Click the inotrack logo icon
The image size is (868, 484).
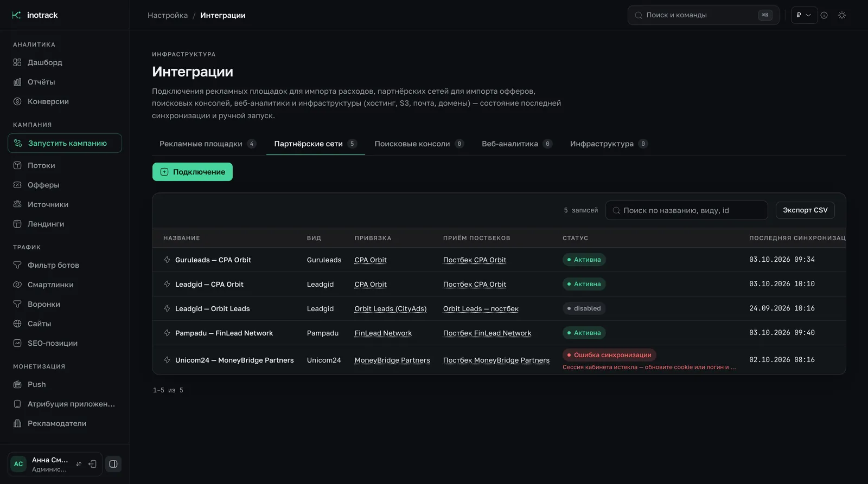pyautogui.click(x=16, y=15)
